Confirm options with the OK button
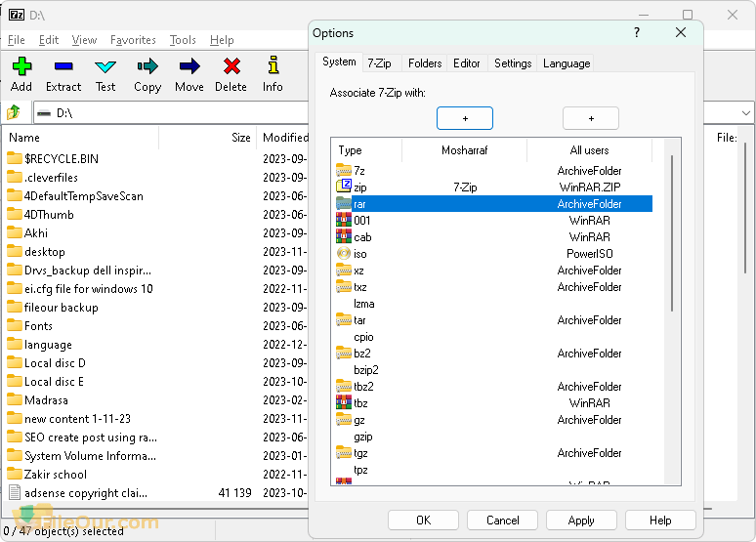 [423, 521]
